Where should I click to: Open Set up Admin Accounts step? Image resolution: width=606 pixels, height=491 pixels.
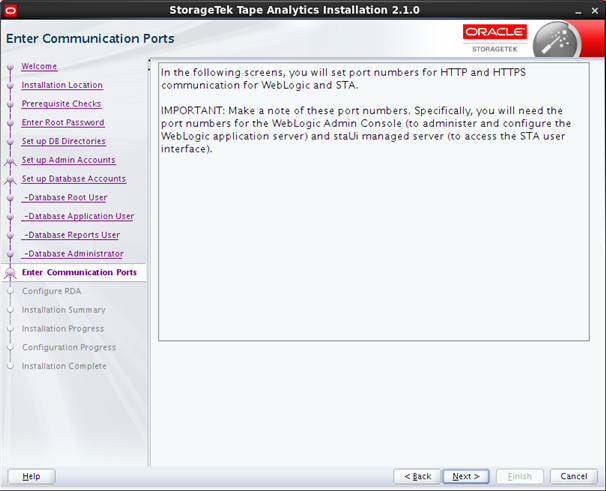(x=68, y=160)
